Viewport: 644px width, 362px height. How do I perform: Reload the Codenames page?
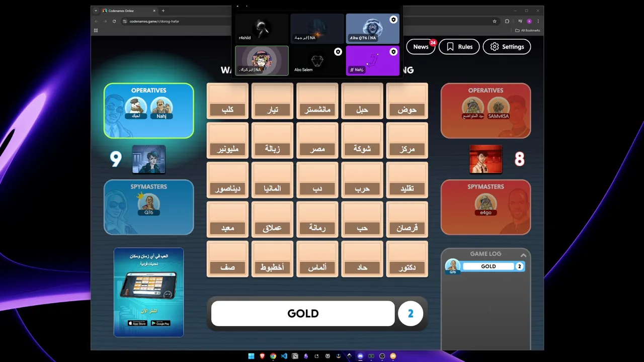[114, 21]
